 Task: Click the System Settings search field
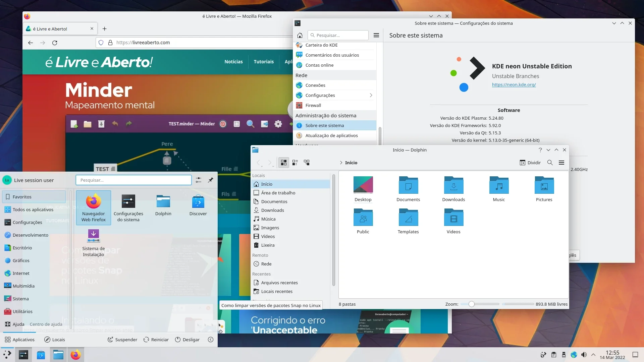click(x=338, y=35)
